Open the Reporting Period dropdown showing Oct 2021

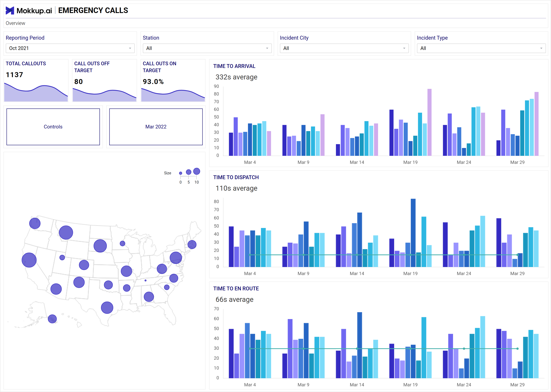click(x=70, y=48)
